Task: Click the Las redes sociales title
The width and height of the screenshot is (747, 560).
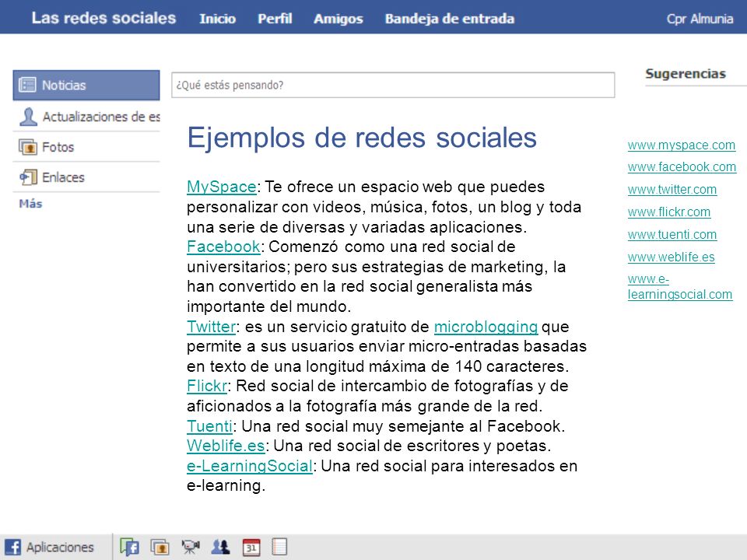Action: (103, 18)
